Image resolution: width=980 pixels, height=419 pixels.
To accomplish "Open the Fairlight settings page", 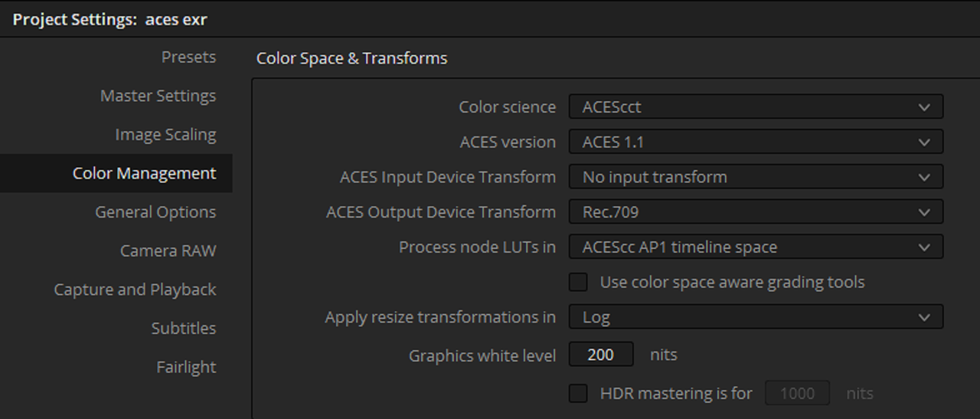I will point(186,367).
